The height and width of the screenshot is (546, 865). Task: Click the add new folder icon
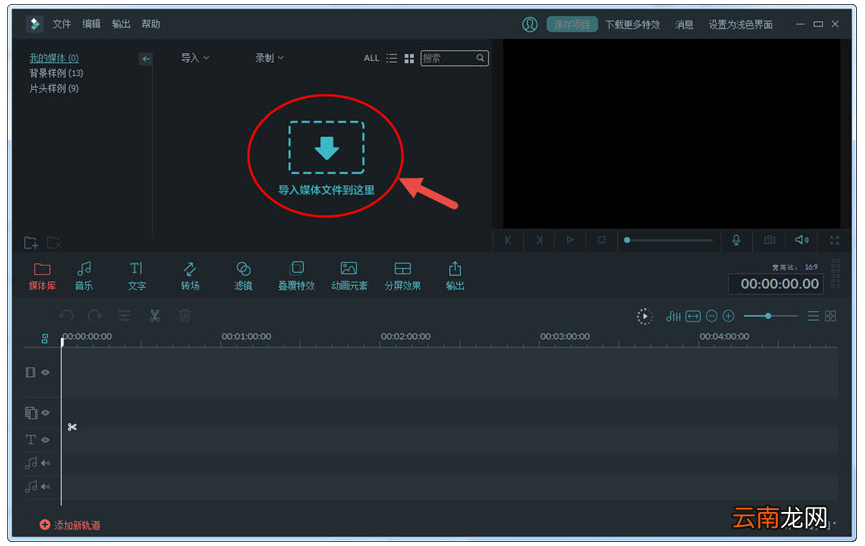(31, 243)
